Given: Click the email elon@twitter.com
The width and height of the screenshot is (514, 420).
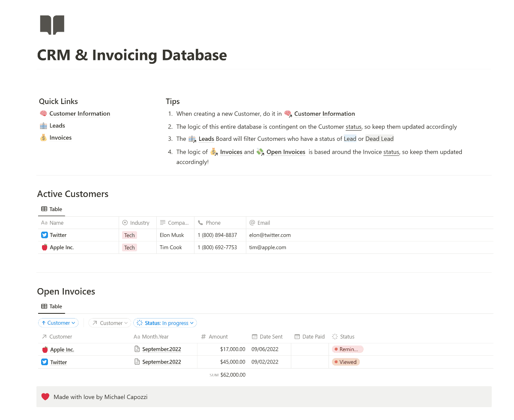Looking at the screenshot, I should 270,235.
